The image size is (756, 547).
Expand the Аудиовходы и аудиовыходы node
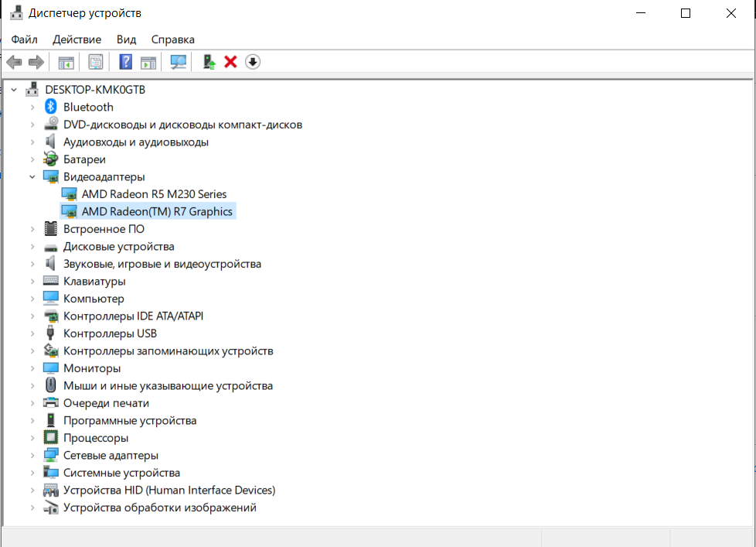click(32, 142)
